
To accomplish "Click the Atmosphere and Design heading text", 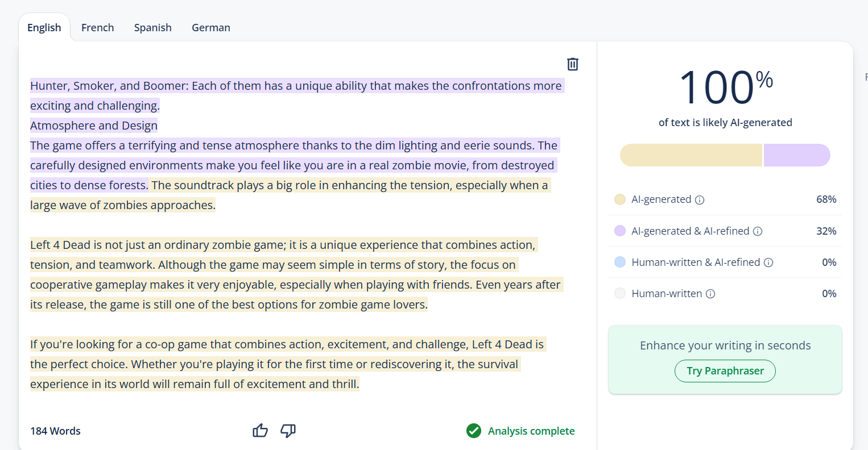I will [x=94, y=126].
